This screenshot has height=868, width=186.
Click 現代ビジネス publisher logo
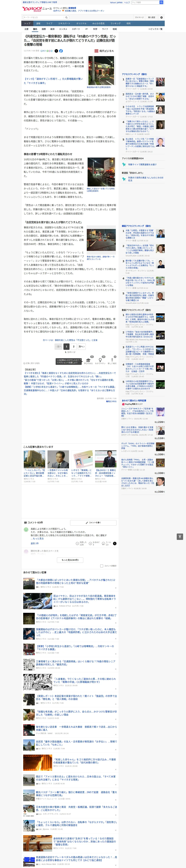[x=104, y=51]
